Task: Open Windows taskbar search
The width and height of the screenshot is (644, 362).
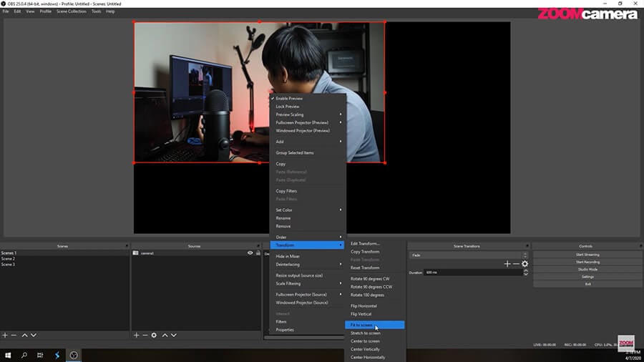Action: click(24, 355)
